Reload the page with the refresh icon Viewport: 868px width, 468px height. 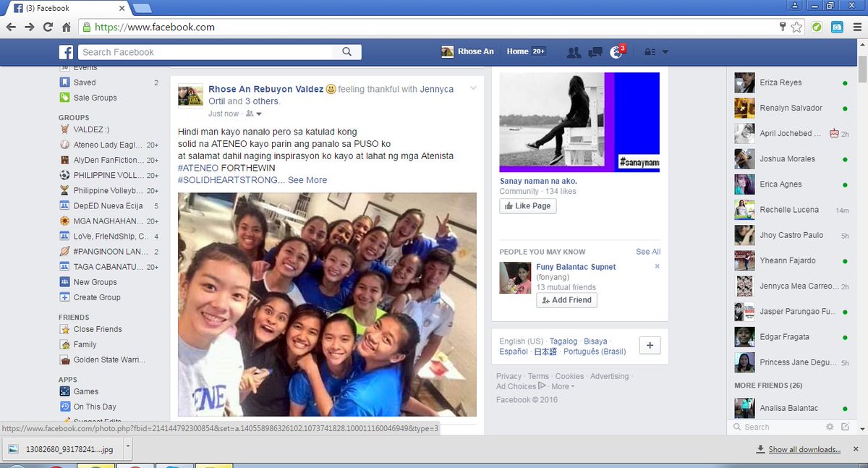point(48,25)
